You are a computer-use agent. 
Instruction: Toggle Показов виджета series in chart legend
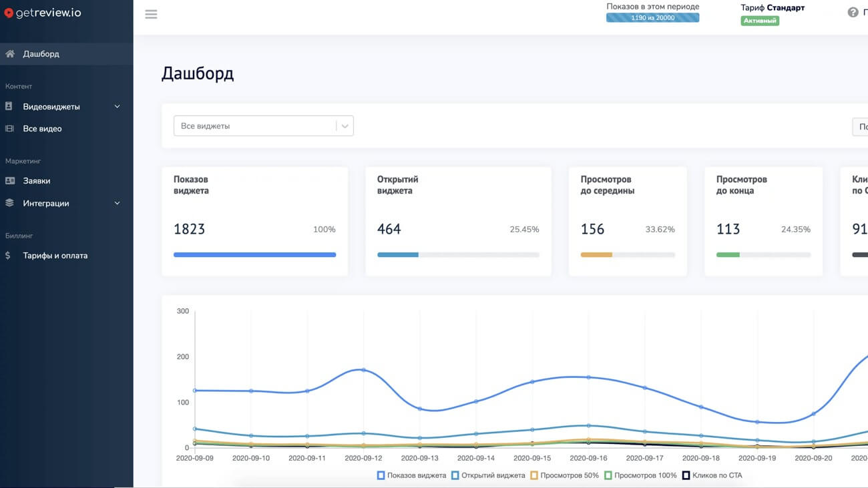(412, 475)
